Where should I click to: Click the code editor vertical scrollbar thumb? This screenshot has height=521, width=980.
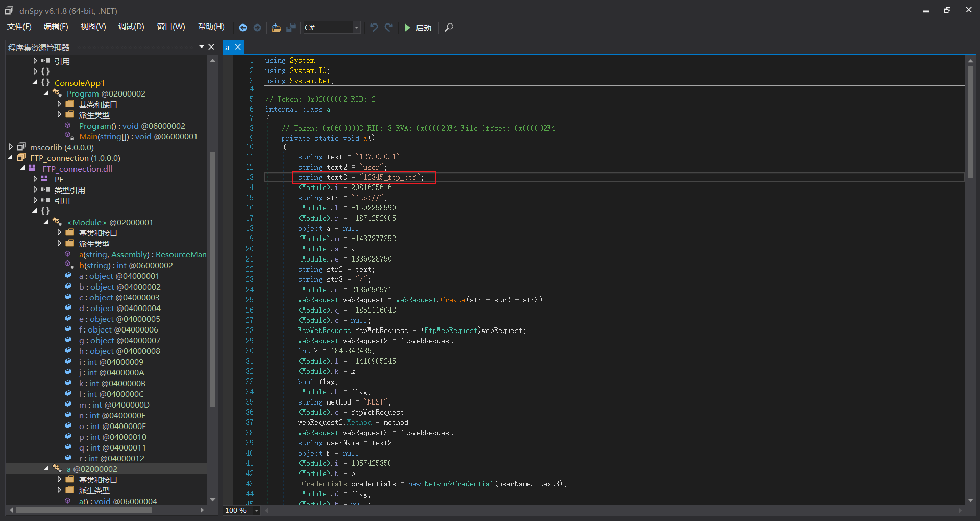970,122
